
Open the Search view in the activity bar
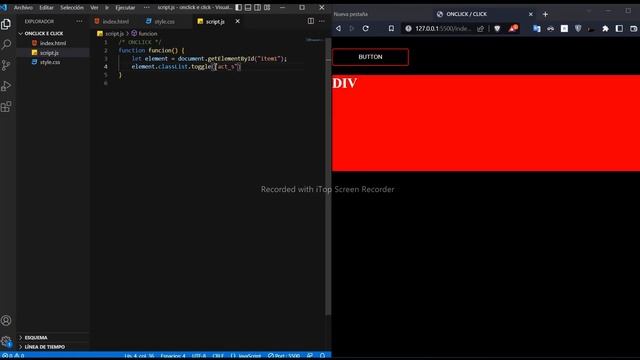(6, 44)
